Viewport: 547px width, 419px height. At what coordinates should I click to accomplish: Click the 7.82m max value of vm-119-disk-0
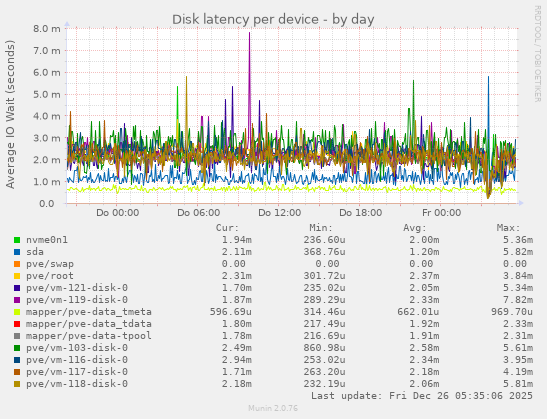tap(518, 300)
